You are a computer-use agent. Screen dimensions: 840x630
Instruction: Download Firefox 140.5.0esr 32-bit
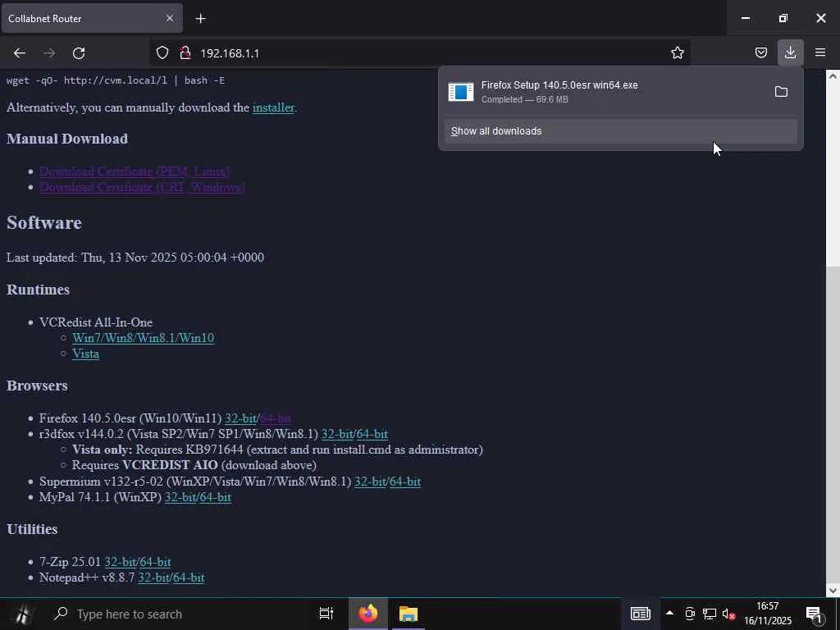click(x=240, y=418)
